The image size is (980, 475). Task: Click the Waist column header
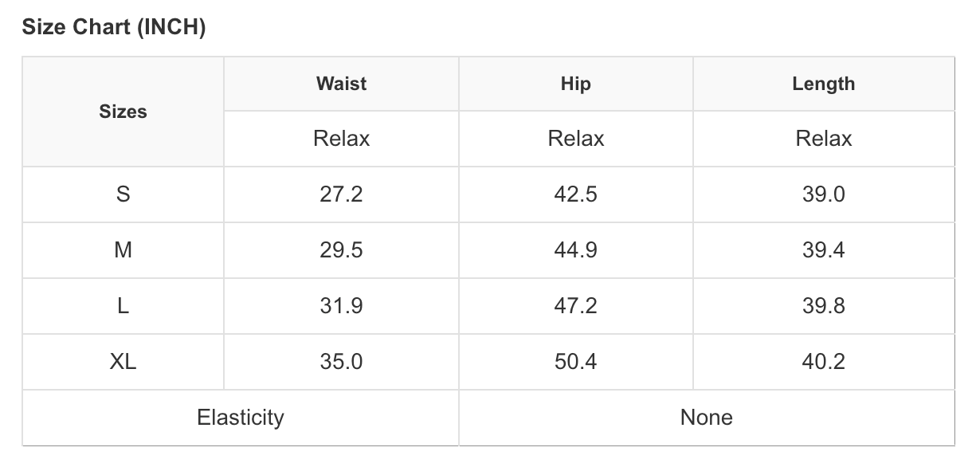click(341, 84)
